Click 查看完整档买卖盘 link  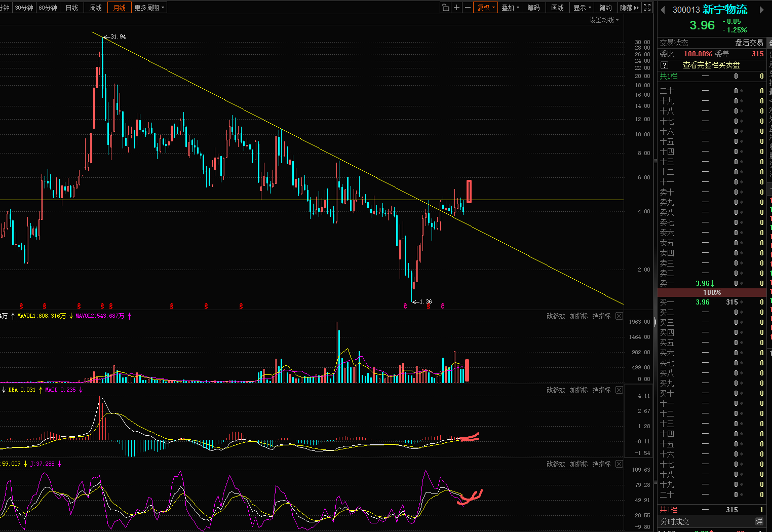point(711,65)
